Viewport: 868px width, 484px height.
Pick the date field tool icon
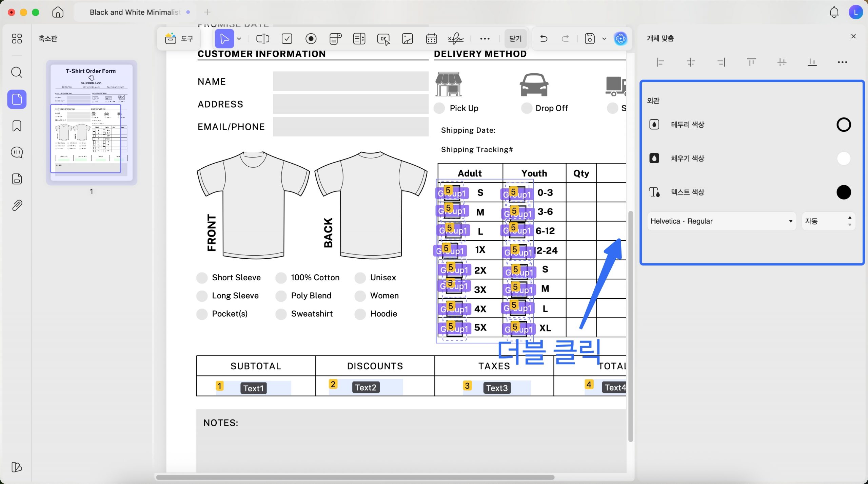(431, 39)
